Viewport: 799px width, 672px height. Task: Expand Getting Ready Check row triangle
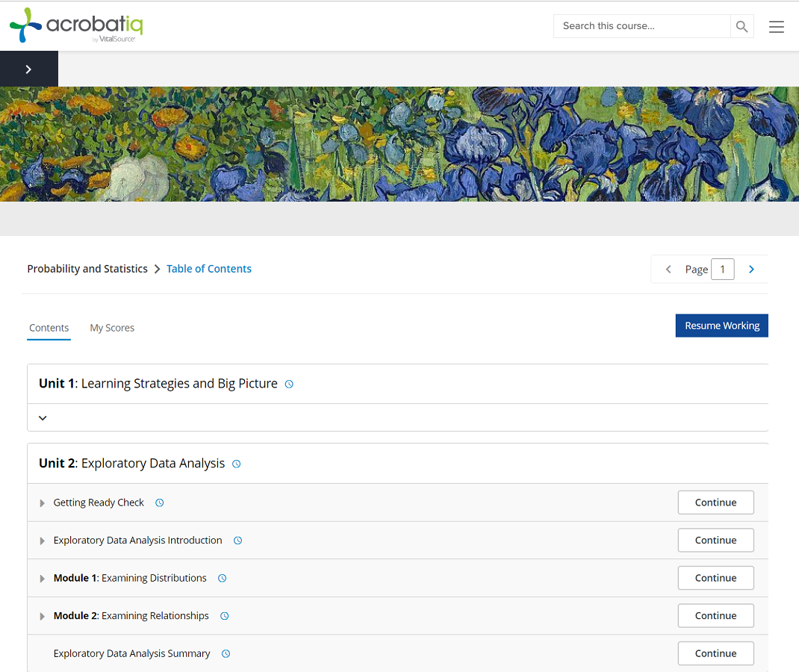coord(43,503)
